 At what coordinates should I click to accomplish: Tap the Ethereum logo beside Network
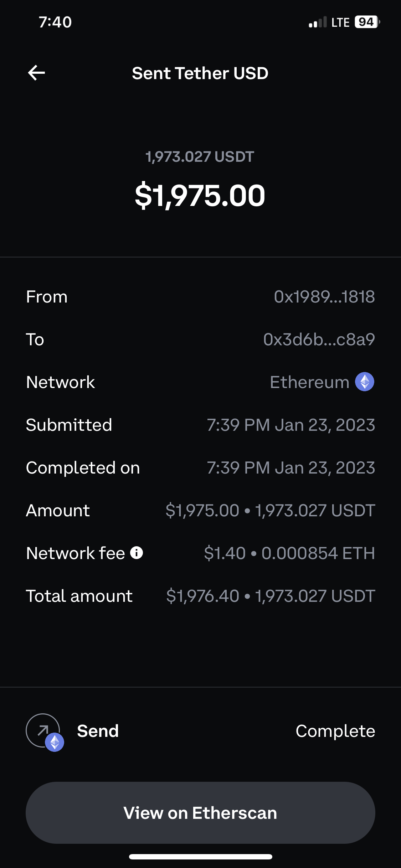coord(365,382)
